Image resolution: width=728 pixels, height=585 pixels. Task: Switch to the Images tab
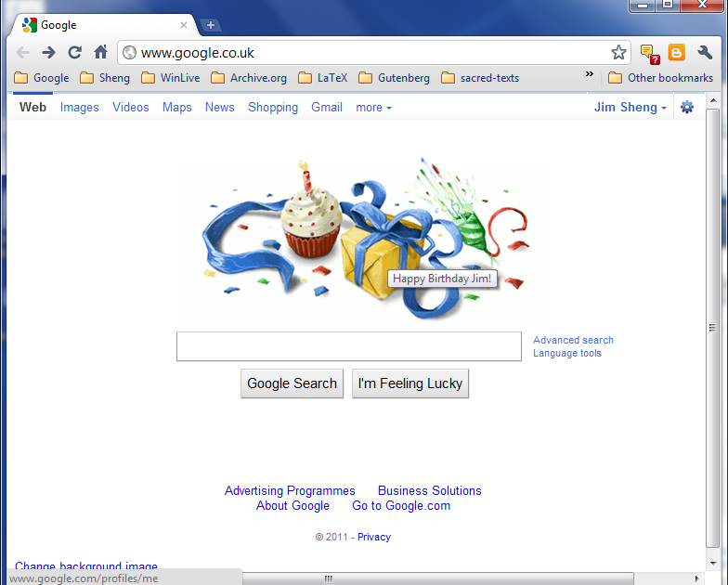click(80, 108)
